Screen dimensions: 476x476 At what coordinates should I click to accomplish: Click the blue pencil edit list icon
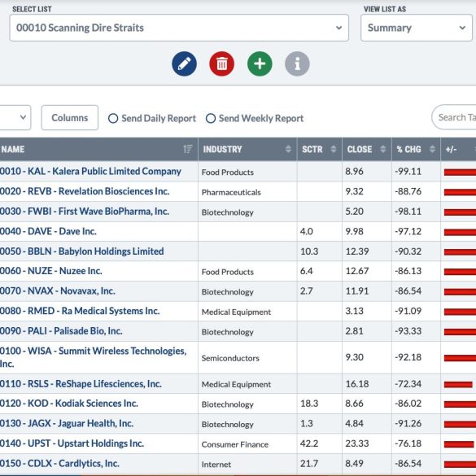coord(184,63)
